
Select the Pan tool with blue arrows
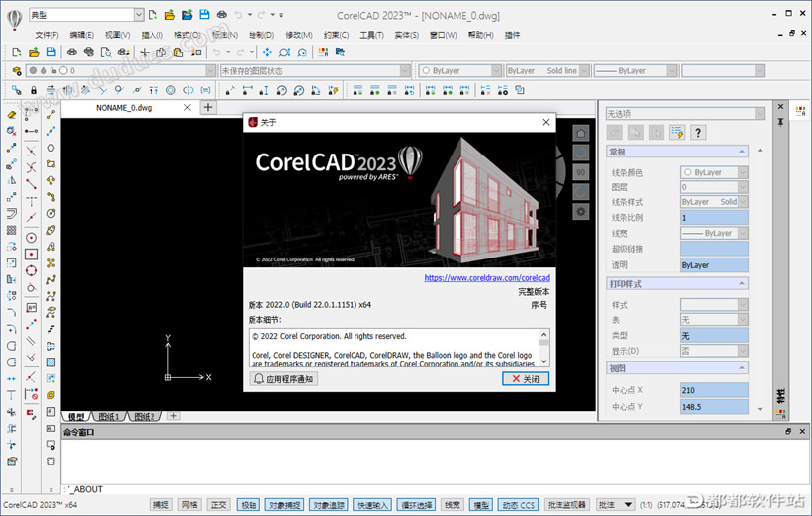[267, 52]
